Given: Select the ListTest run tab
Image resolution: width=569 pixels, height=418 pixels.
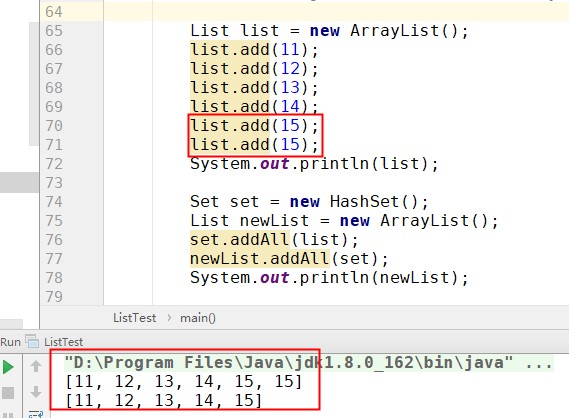Looking at the screenshot, I should [64, 342].
